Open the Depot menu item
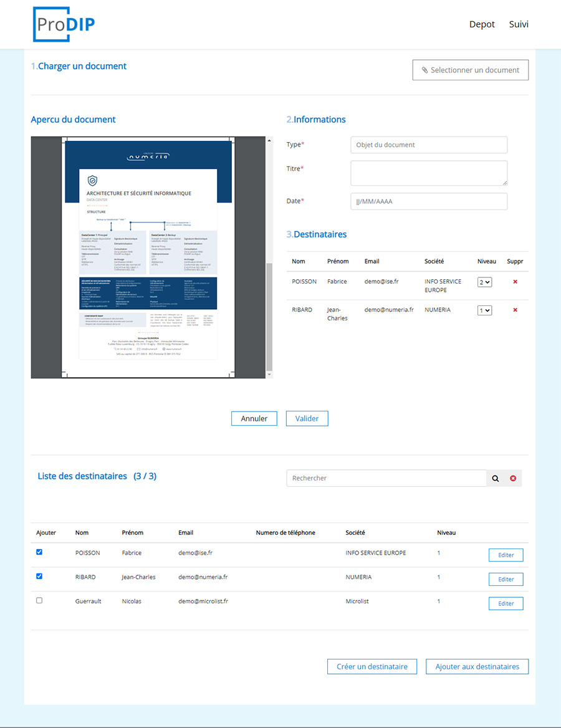The image size is (561, 728). point(482,24)
